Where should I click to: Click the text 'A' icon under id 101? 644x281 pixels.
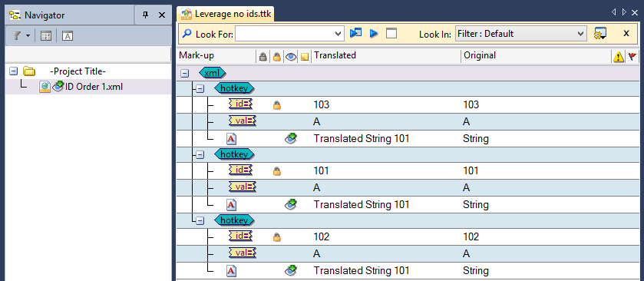coord(232,205)
